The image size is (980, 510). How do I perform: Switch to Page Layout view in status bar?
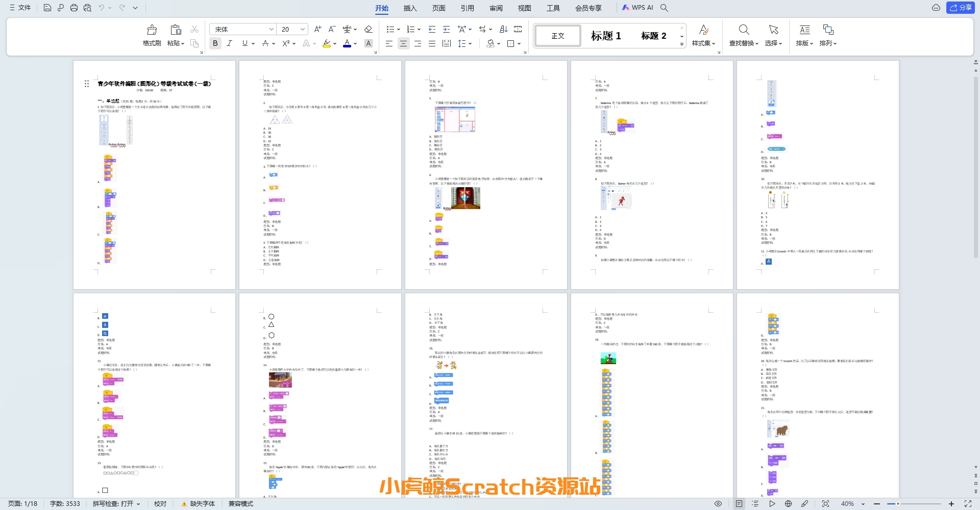click(x=739, y=504)
